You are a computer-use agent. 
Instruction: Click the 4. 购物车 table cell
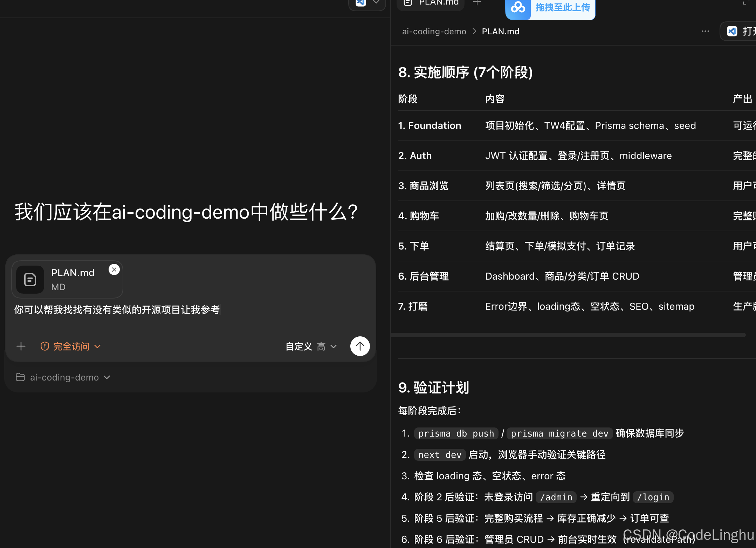pos(418,216)
